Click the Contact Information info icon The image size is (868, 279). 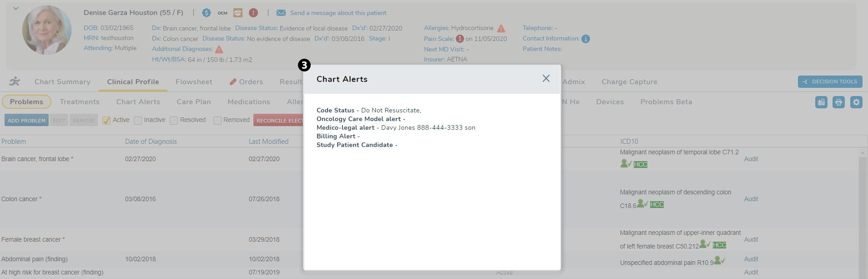[x=586, y=39]
